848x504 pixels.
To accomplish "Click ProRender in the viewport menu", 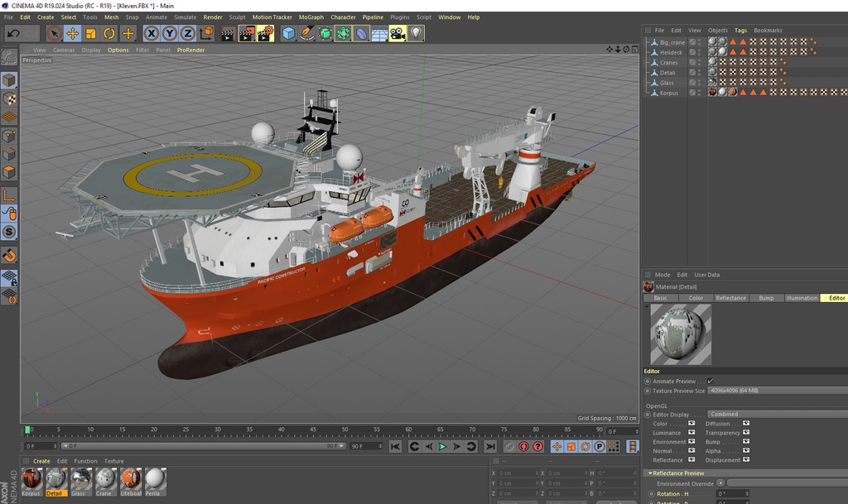I will point(190,50).
